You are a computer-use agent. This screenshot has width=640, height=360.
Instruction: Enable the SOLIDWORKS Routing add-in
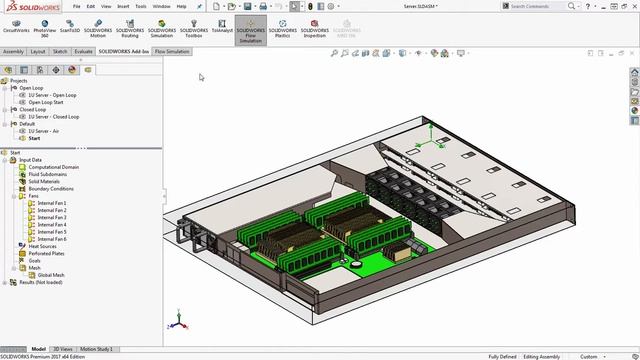point(130,29)
